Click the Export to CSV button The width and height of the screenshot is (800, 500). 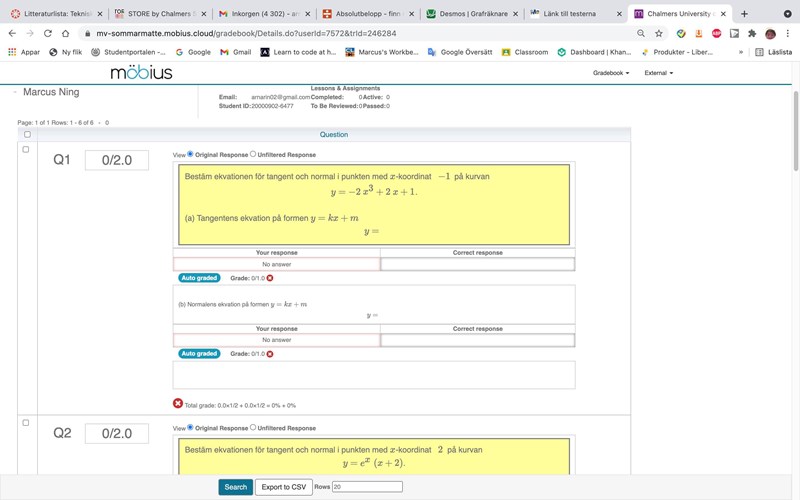(284, 487)
